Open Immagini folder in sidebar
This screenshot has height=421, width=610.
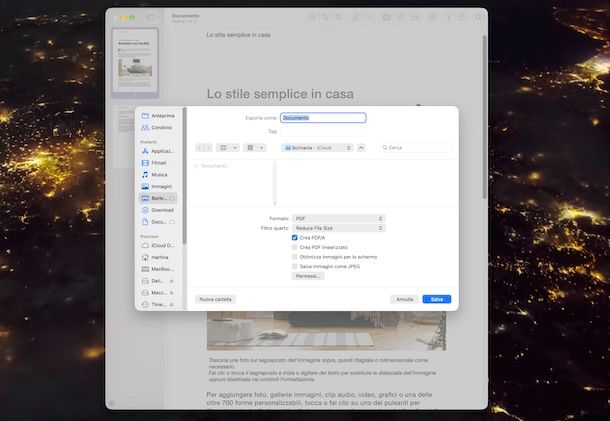pyautogui.click(x=156, y=186)
